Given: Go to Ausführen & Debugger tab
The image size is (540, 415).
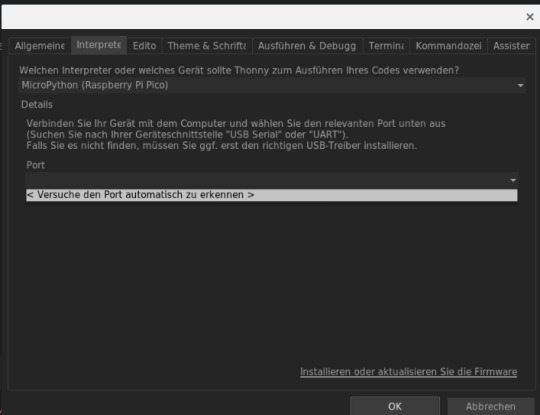Looking at the screenshot, I should click(x=307, y=46).
